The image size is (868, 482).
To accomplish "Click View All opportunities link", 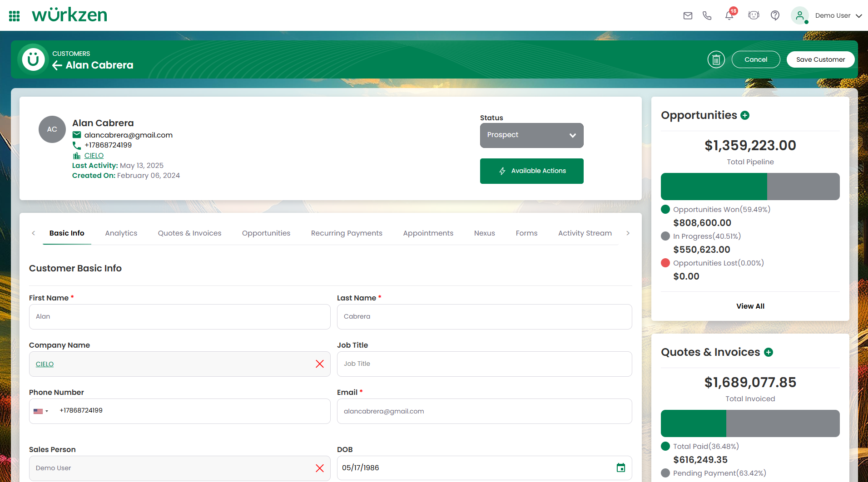I will pos(750,306).
